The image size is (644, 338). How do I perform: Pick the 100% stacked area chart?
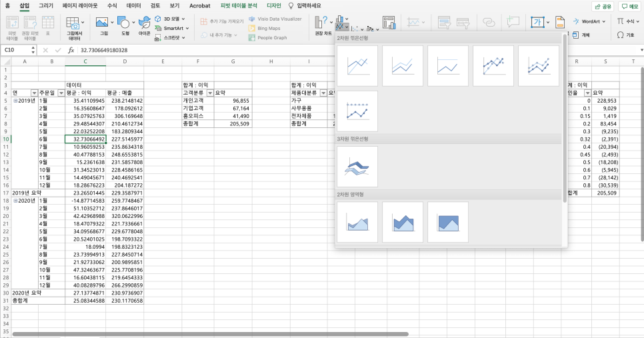(x=448, y=222)
